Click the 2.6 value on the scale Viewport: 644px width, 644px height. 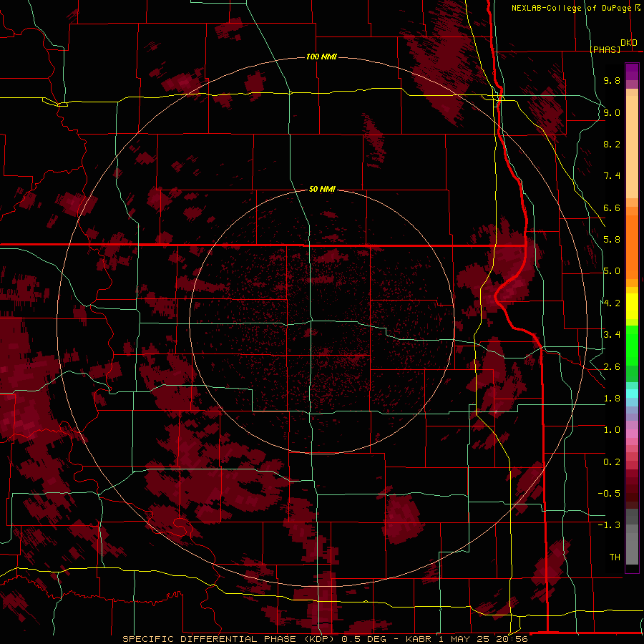click(x=612, y=367)
